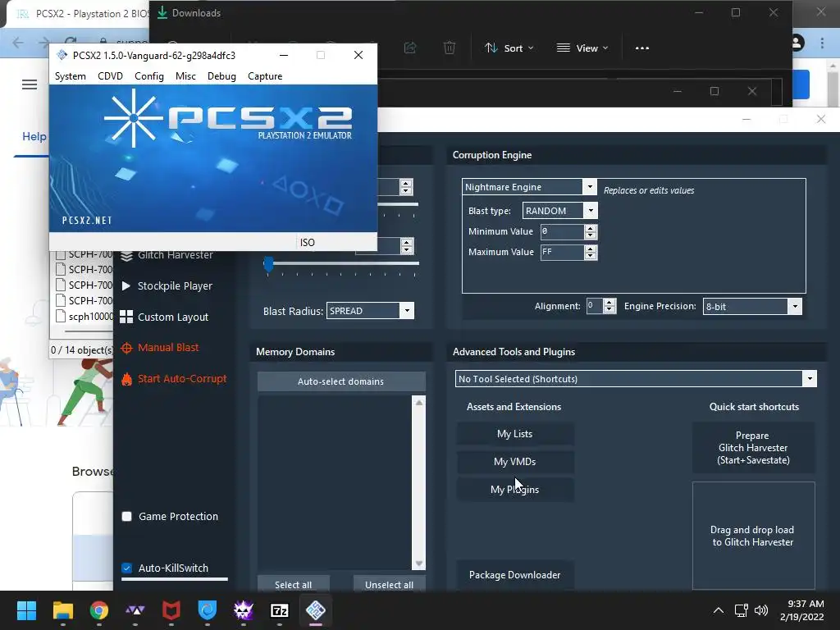Open the Blast Radius SPREAD dropdown
840x630 pixels.
click(407, 311)
